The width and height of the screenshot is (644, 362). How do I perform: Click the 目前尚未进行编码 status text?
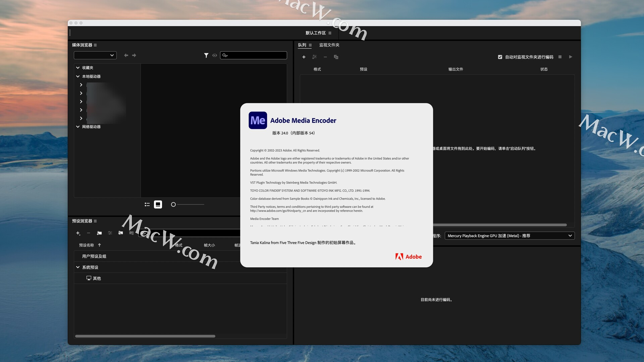point(437,300)
